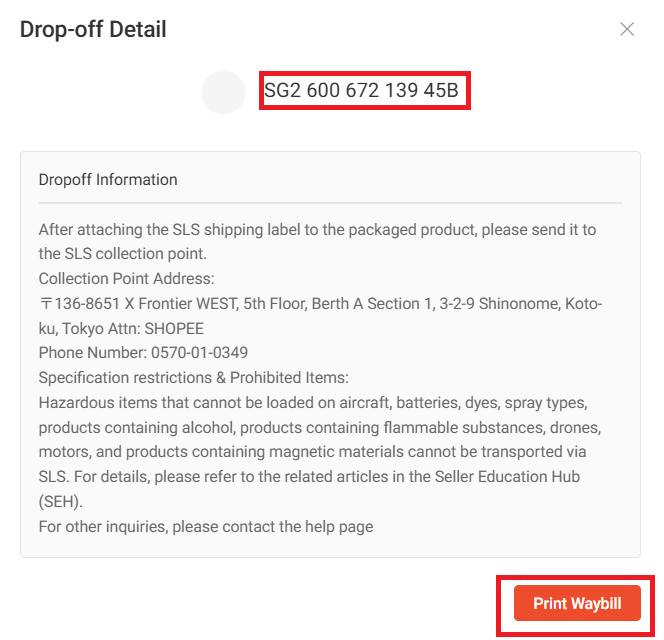
Task: Click the Collection Point Address label
Action: tap(127, 278)
